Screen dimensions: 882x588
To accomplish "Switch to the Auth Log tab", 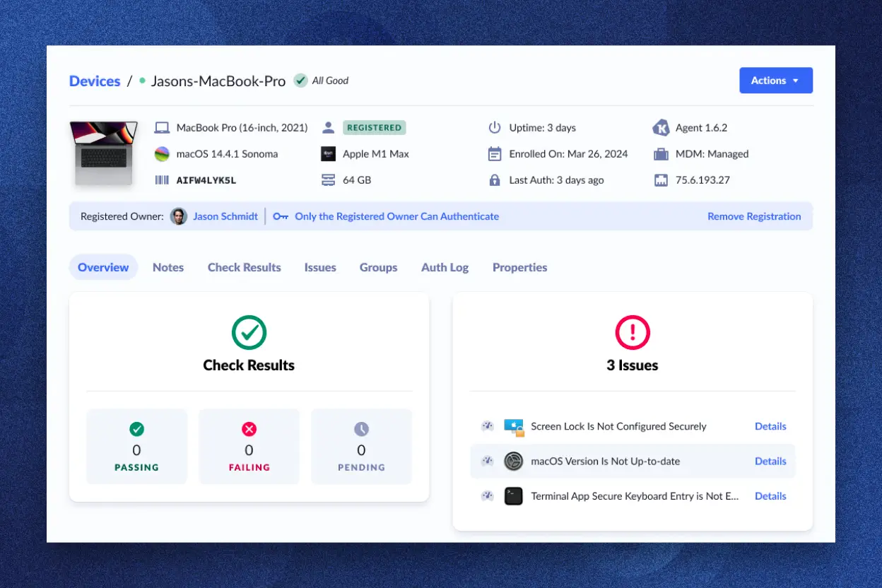I will click(x=444, y=267).
